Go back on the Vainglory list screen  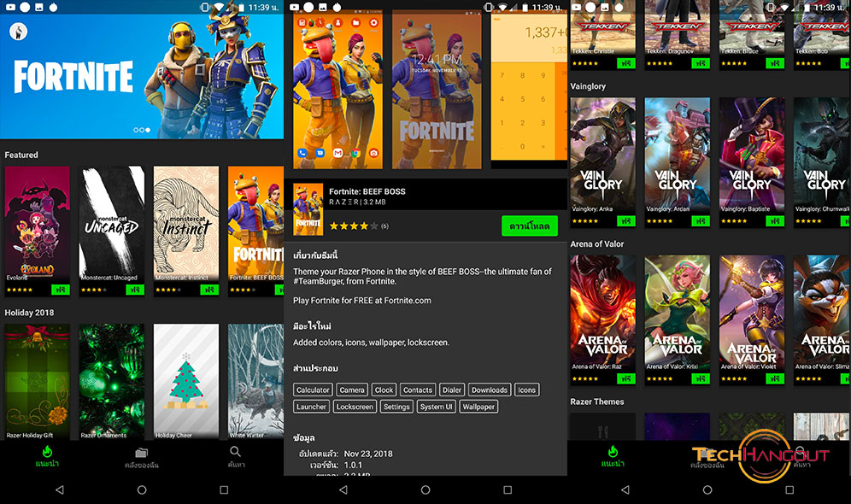coord(625,489)
